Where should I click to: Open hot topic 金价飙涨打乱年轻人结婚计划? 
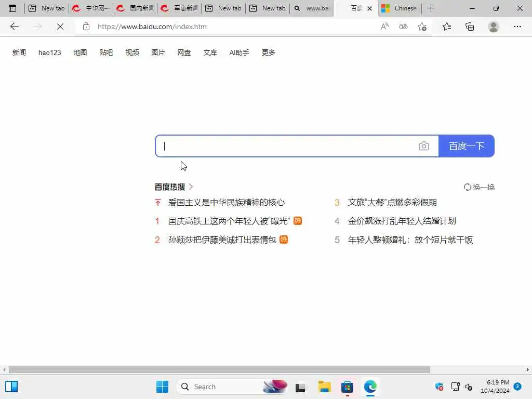402,221
